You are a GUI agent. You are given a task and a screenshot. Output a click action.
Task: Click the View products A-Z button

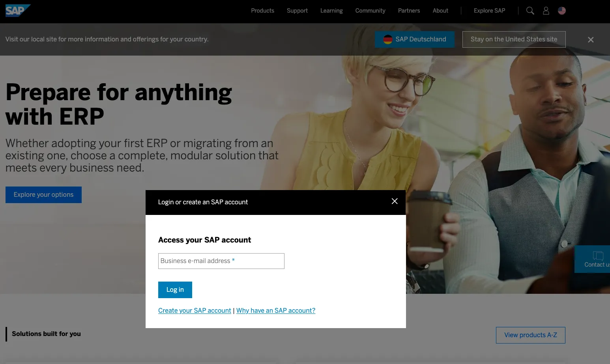[x=530, y=335]
